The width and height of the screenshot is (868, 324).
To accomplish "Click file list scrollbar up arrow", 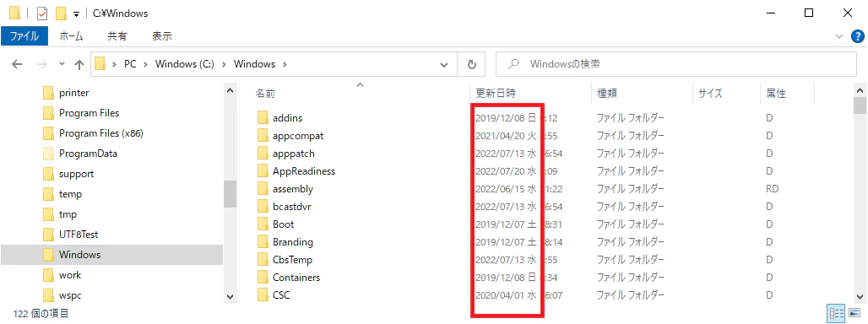I will click(860, 89).
